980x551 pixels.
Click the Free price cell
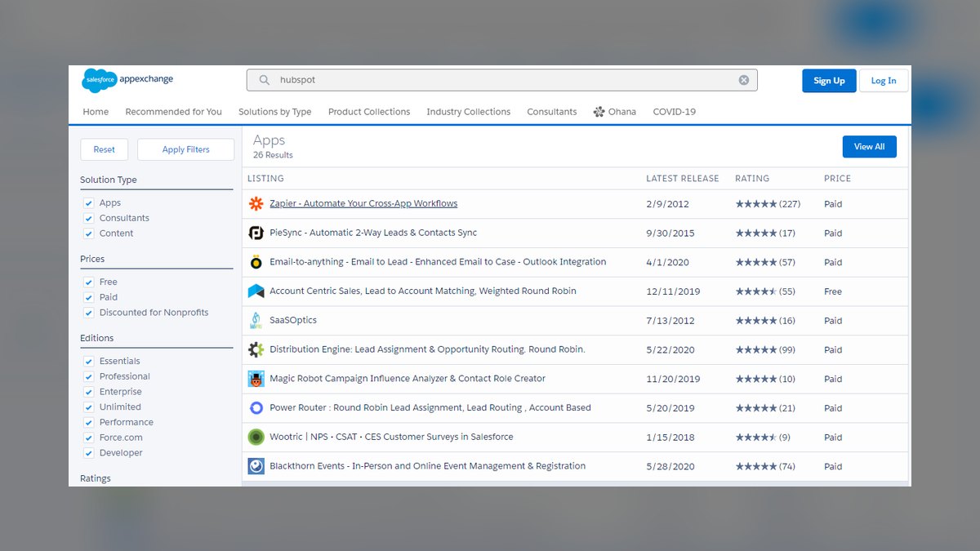833,291
